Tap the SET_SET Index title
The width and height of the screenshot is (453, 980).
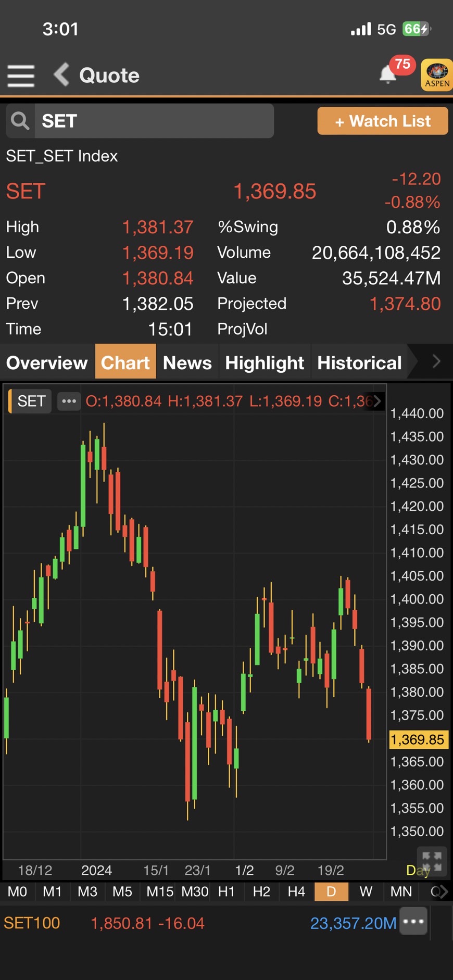point(61,156)
